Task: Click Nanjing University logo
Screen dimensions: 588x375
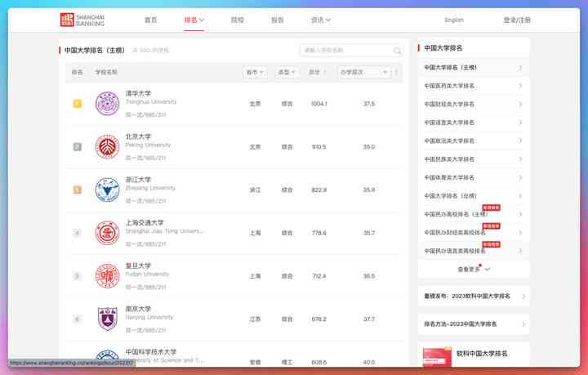Action: pyautogui.click(x=107, y=319)
